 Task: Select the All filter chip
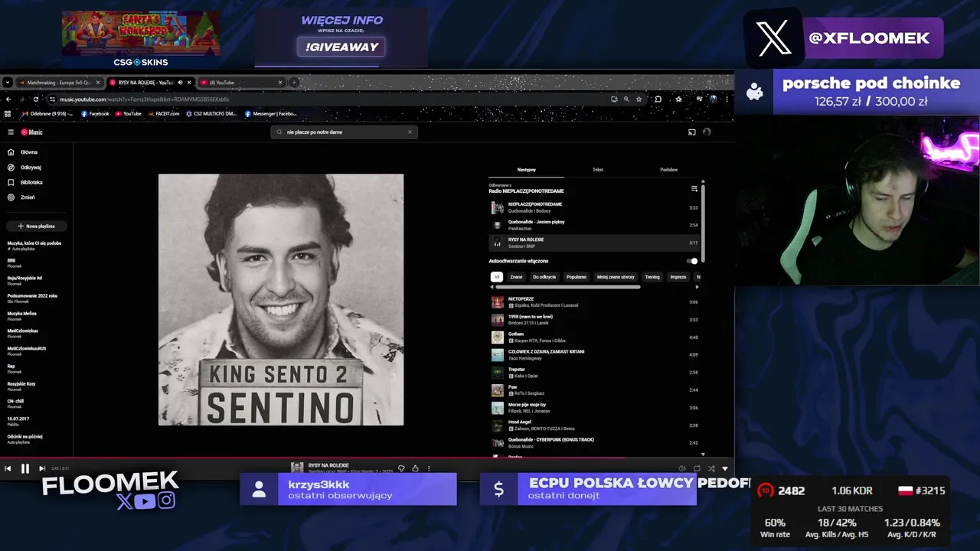[496, 277]
